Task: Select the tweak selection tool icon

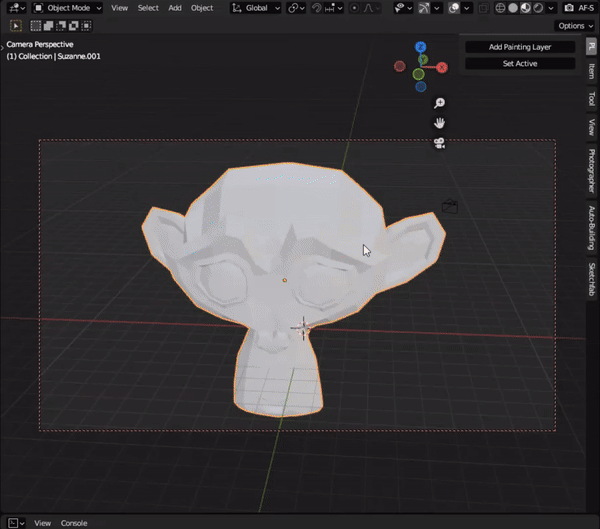Action: (x=16, y=26)
